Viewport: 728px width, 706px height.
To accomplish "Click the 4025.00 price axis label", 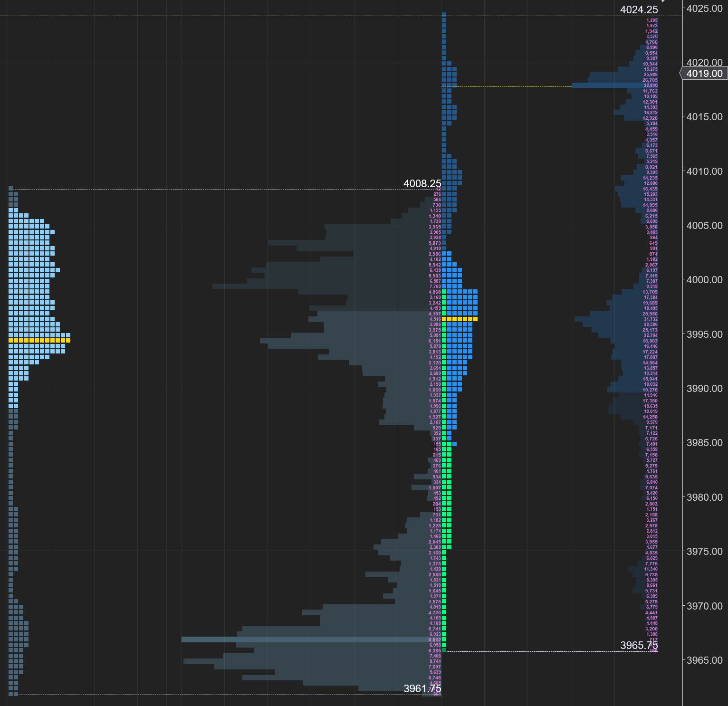I will tap(704, 8).
